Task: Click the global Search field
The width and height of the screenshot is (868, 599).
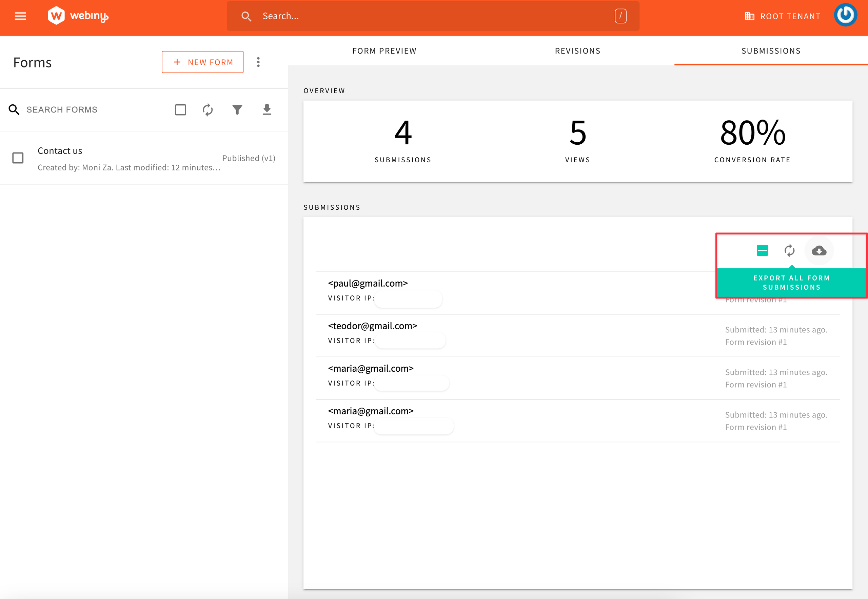Action: [x=432, y=16]
